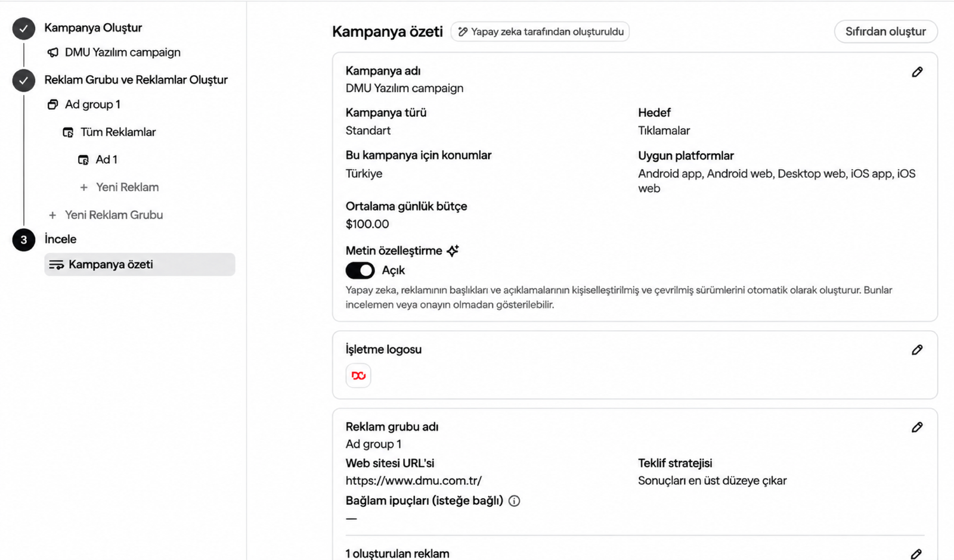
Task: Select Ad 1 in the sidebar
Action: pyautogui.click(x=107, y=160)
